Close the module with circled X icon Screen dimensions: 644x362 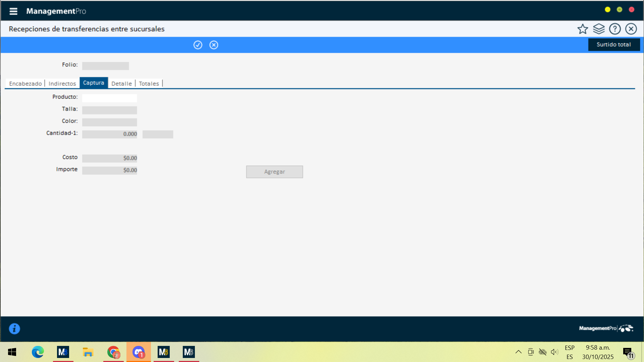pos(631,29)
